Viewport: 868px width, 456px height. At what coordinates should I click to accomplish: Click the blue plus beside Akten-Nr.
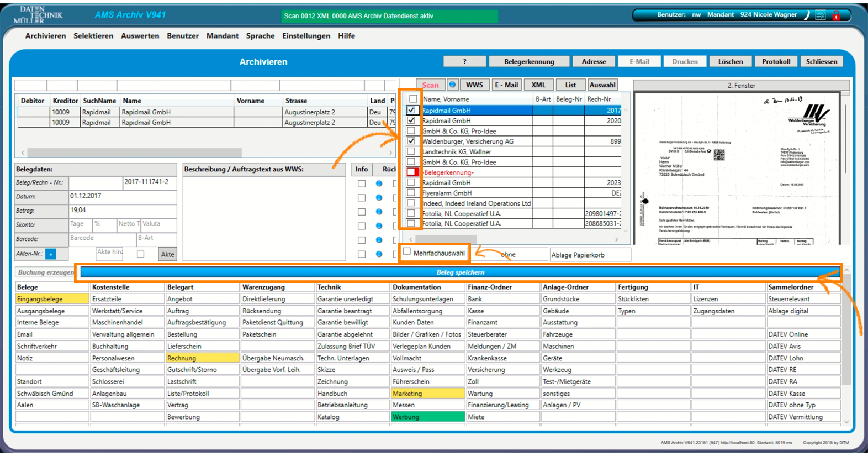51,254
